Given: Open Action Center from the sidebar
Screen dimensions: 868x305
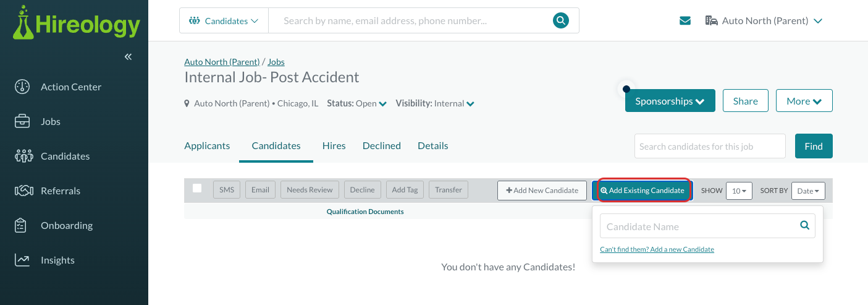Looking at the screenshot, I should click(x=58, y=87).
